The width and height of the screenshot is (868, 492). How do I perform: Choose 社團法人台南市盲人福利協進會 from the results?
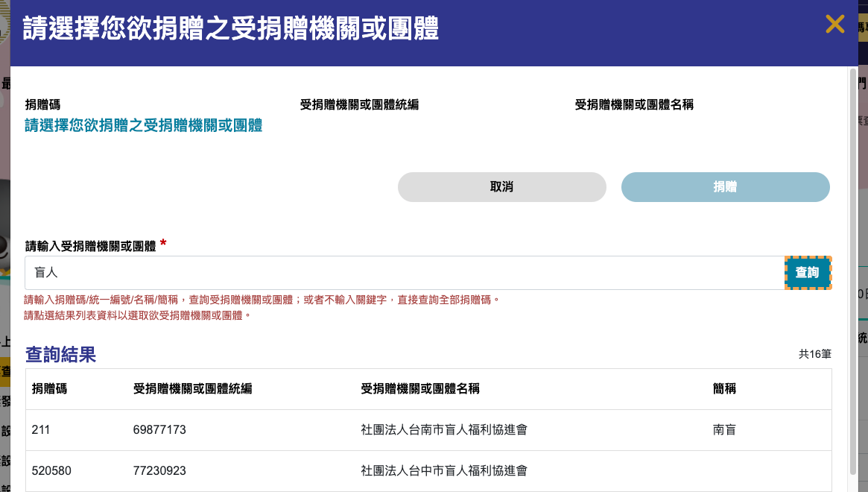444,430
